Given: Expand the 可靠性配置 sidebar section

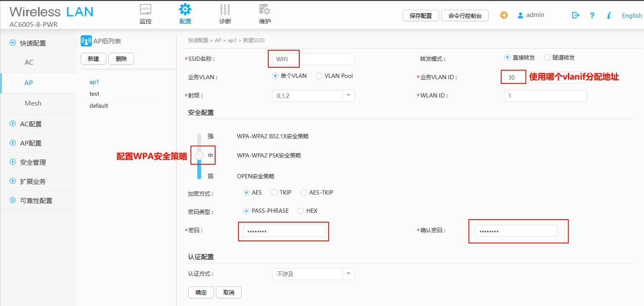Looking at the screenshot, I should click(12, 200).
